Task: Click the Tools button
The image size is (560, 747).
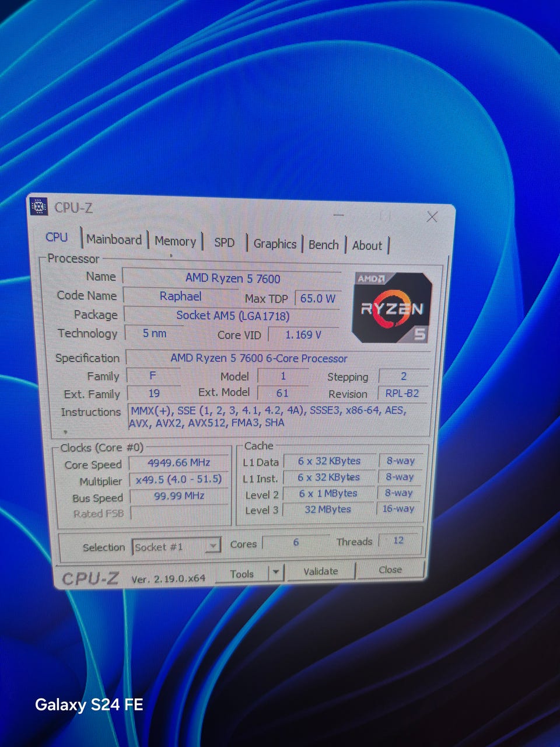Action: 242,574
